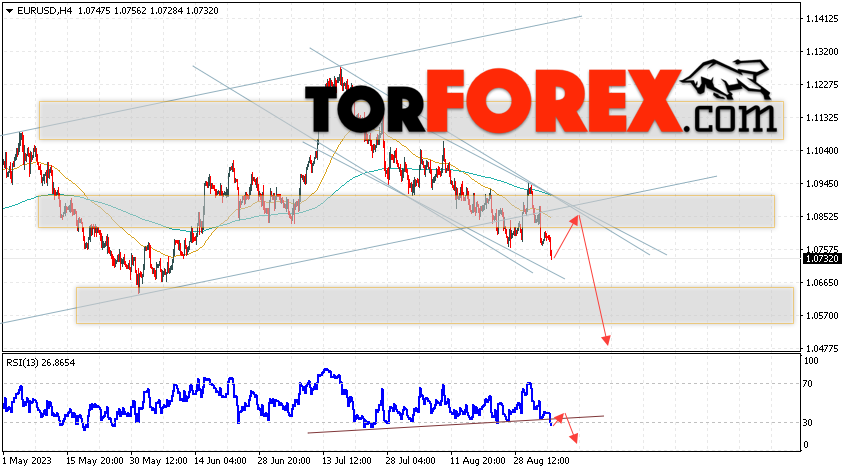Select the current price tag 1.07320
The image size is (846, 472).
click(822, 259)
